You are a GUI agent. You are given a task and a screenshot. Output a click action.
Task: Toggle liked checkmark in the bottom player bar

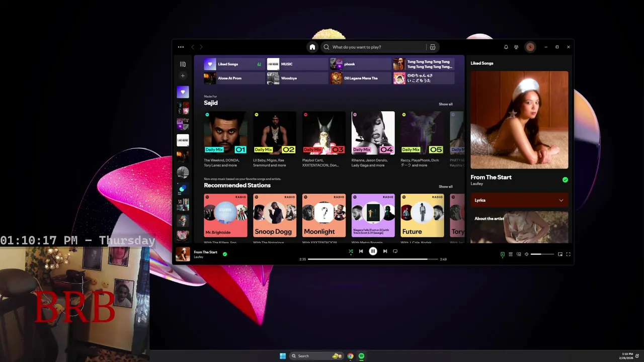225,254
